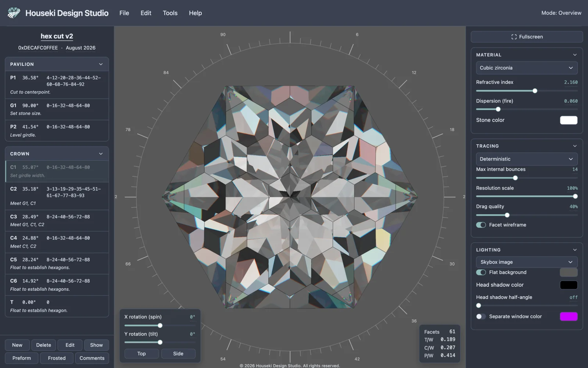This screenshot has width=588, height=368.
Task: Click the Dispersion (fire) slider handle
Action: (498, 109)
